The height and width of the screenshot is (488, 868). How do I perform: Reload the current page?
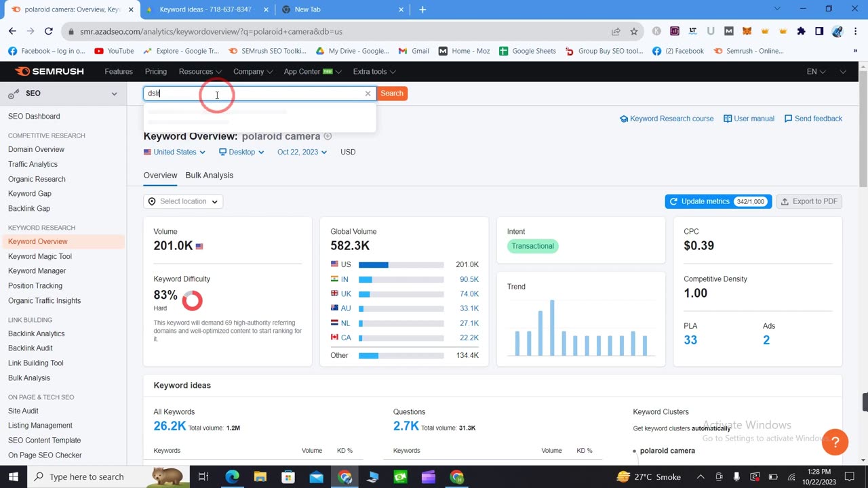(48, 31)
